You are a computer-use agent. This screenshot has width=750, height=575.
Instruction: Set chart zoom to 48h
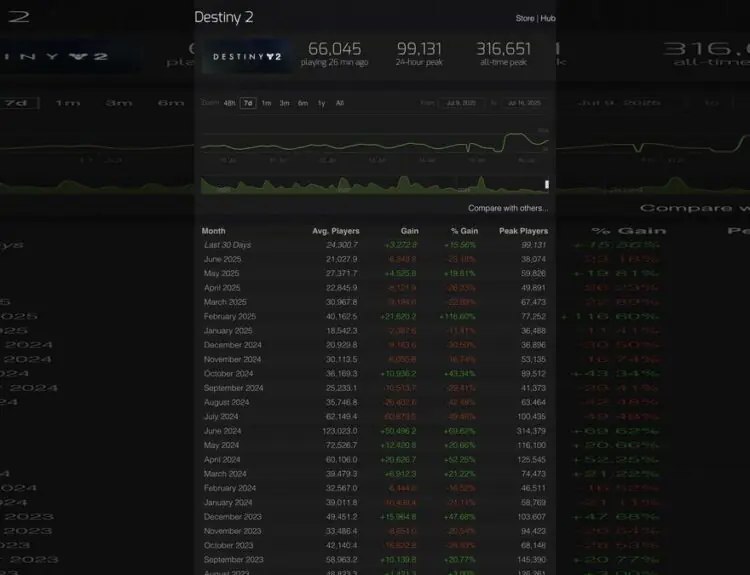pyautogui.click(x=229, y=103)
